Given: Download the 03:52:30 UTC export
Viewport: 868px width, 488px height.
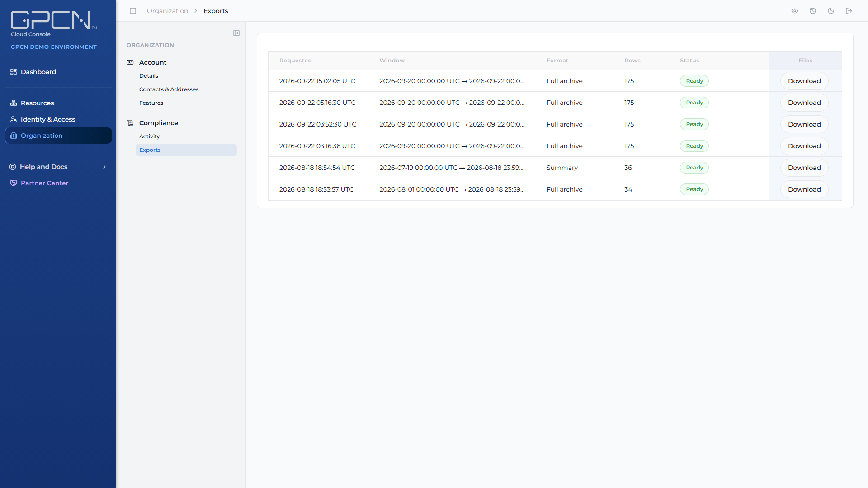Looking at the screenshot, I should pyautogui.click(x=804, y=124).
